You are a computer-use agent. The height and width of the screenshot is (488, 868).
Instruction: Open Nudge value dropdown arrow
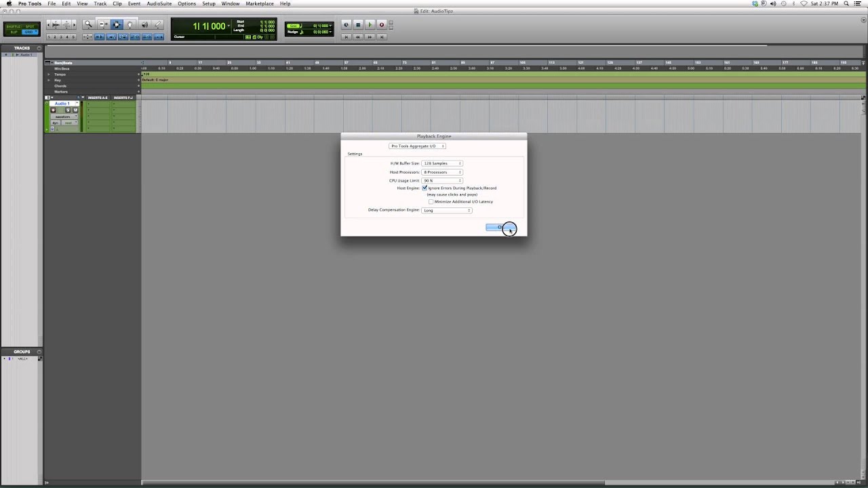[x=331, y=32]
